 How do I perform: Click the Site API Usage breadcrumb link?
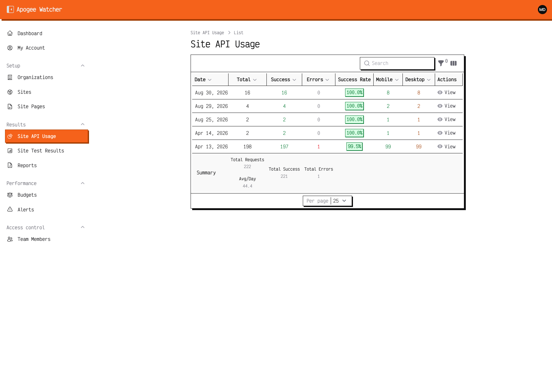[207, 33]
